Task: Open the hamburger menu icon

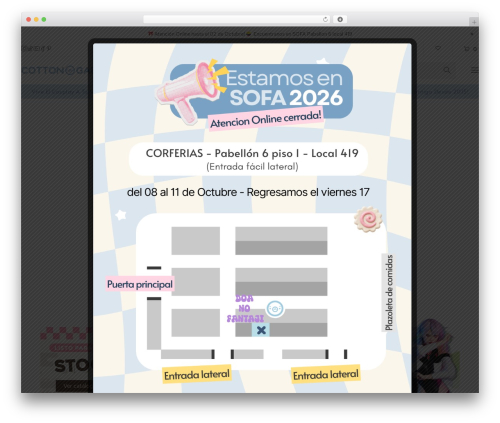Action: [x=474, y=70]
